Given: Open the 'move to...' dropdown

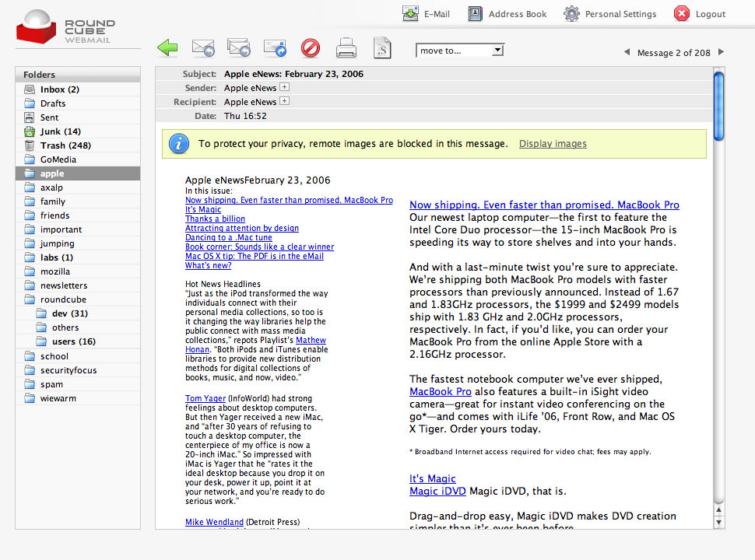Looking at the screenshot, I should 460,51.
